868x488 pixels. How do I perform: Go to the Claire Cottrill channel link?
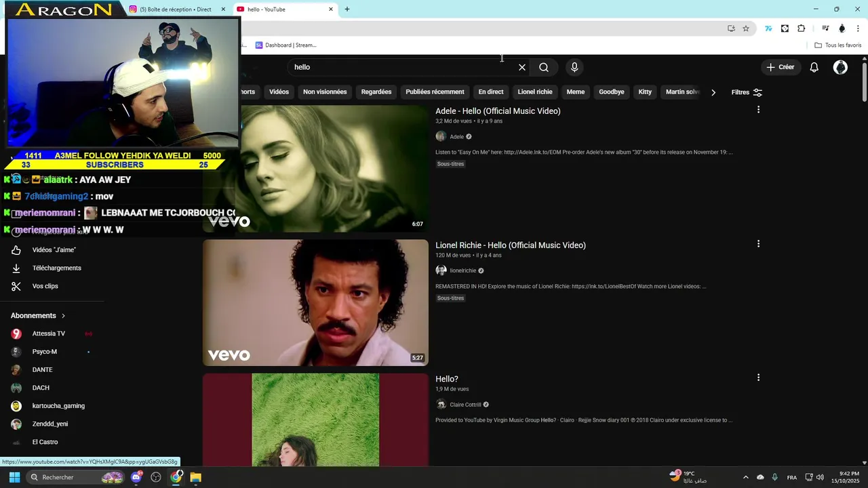[x=465, y=405]
